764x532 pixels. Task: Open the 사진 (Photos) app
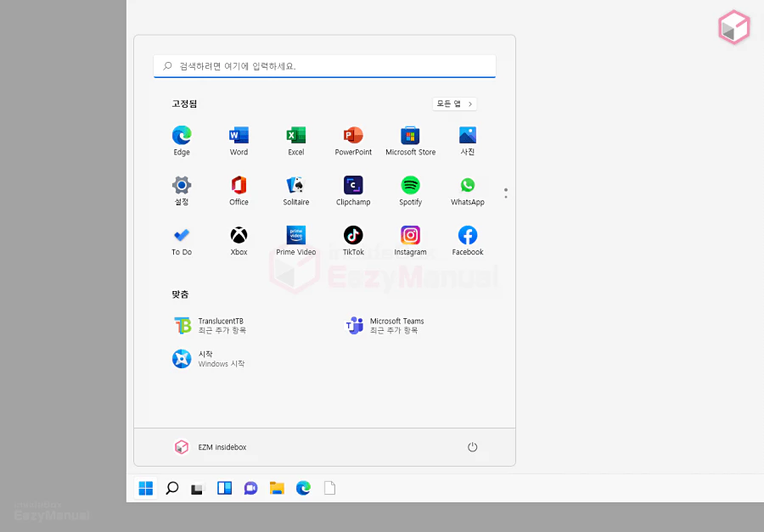point(468,141)
